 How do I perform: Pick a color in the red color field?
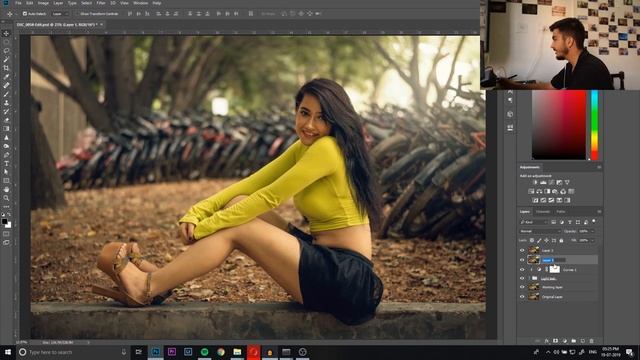559,125
